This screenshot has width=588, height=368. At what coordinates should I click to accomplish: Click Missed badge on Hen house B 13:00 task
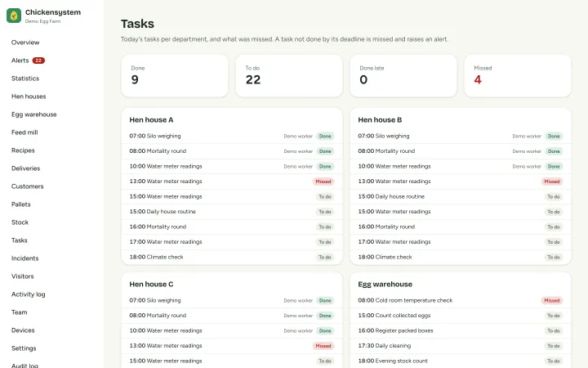point(552,182)
